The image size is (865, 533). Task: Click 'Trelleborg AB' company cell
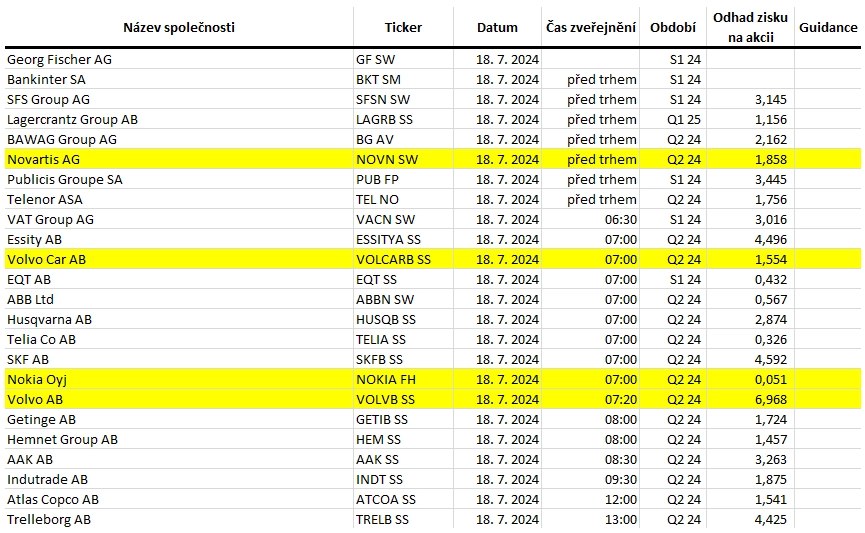pyautogui.click(x=49, y=519)
